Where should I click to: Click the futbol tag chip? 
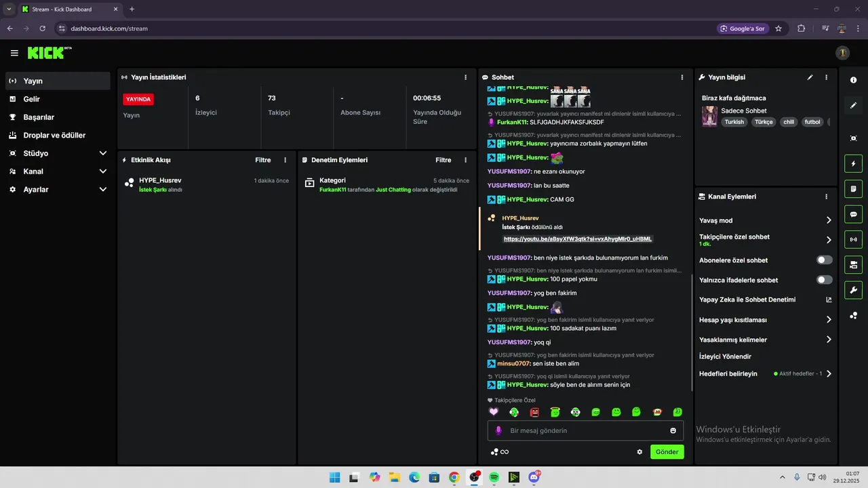point(812,122)
